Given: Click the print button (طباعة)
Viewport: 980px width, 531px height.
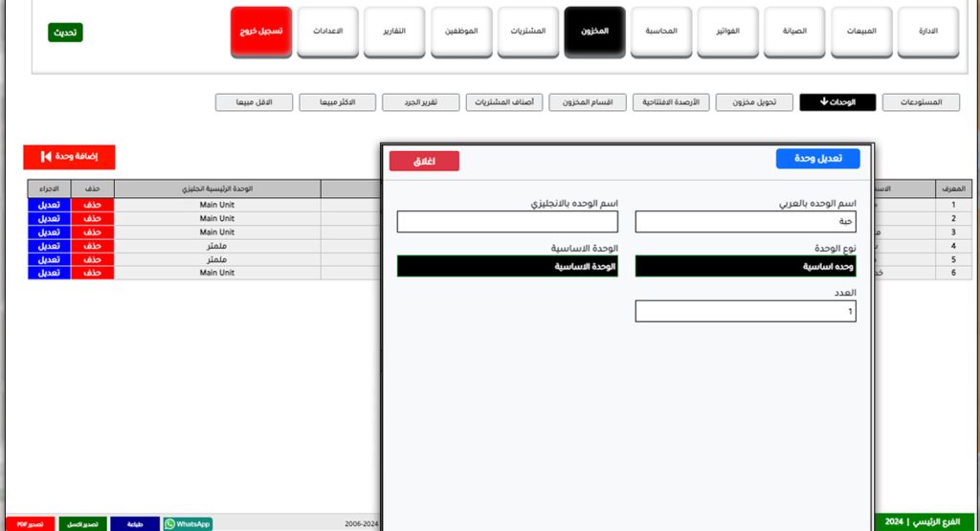Looking at the screenshot, I should [135, 524].
